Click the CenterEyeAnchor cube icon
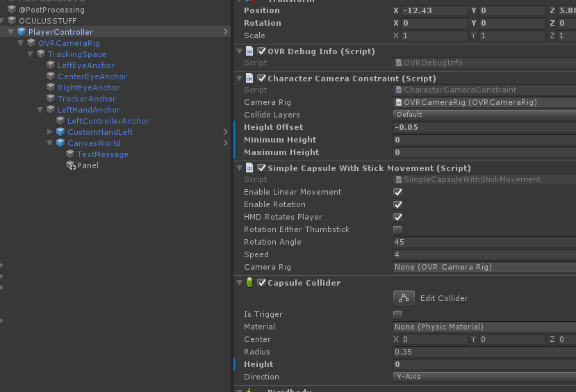This screenshot has height=392, width=576. [51, 76]
